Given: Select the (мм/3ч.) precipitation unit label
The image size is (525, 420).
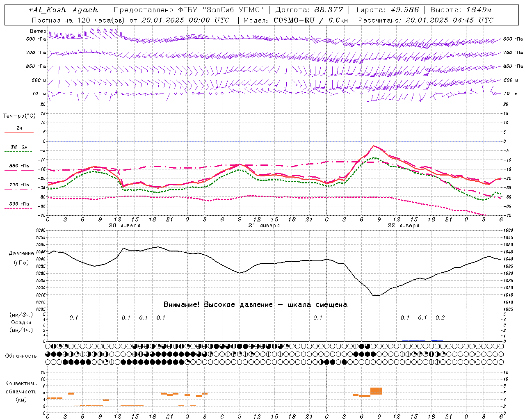Looking at the screenshot, I should (21, 315).
